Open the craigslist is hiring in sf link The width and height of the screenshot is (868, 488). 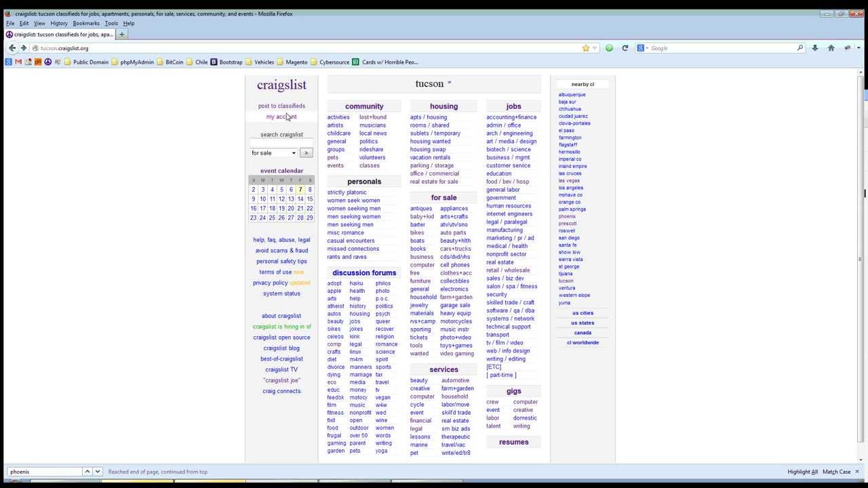[281, 327]
